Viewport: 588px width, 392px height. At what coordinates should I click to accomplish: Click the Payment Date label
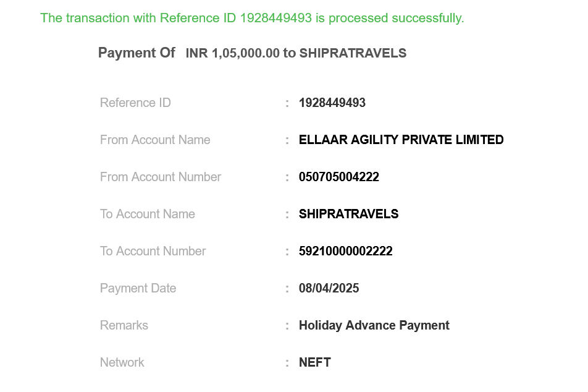pyautogui.click(x=138, y=288)
